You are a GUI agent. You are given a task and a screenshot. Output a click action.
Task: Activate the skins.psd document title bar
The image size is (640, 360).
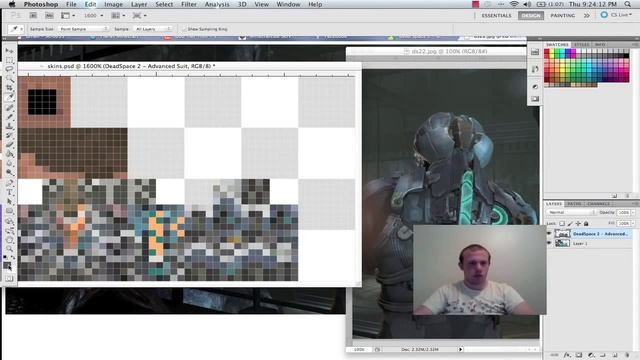(x=189, y=66)
